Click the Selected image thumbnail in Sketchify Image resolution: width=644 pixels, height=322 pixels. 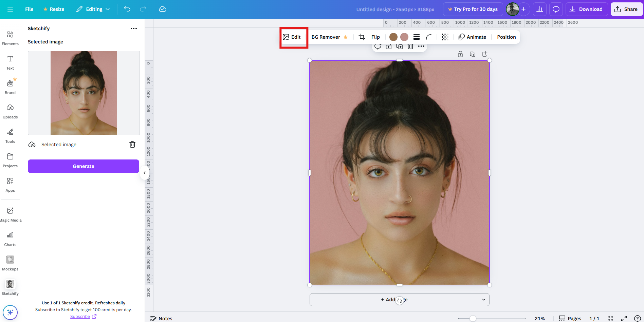tap(84, 93)
